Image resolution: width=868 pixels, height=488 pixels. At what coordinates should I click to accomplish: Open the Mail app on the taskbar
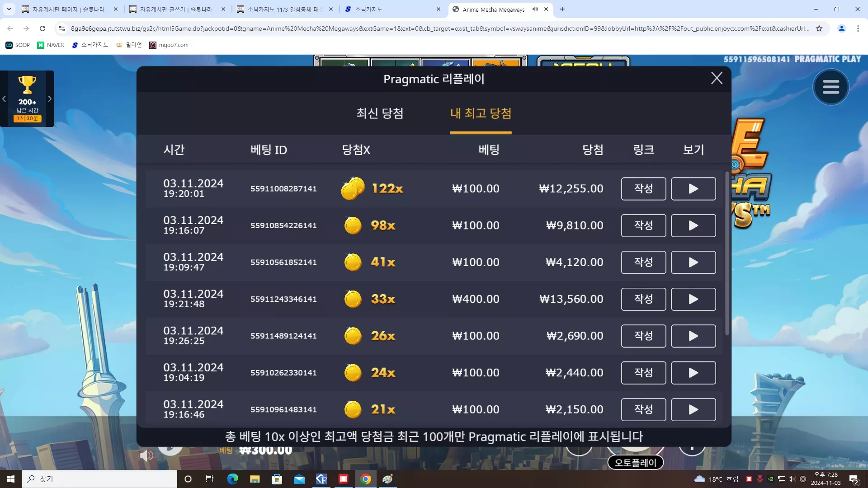click(x=299, y=479)
